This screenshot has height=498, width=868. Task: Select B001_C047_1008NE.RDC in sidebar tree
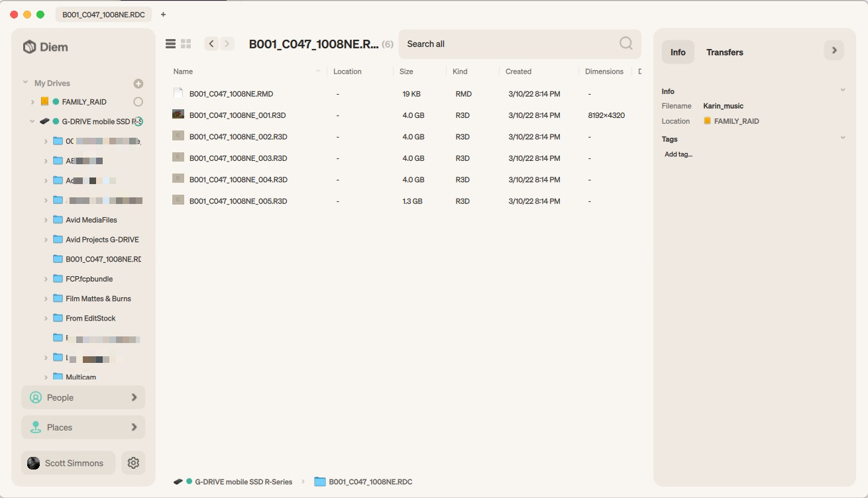click(x=103, y=260)
